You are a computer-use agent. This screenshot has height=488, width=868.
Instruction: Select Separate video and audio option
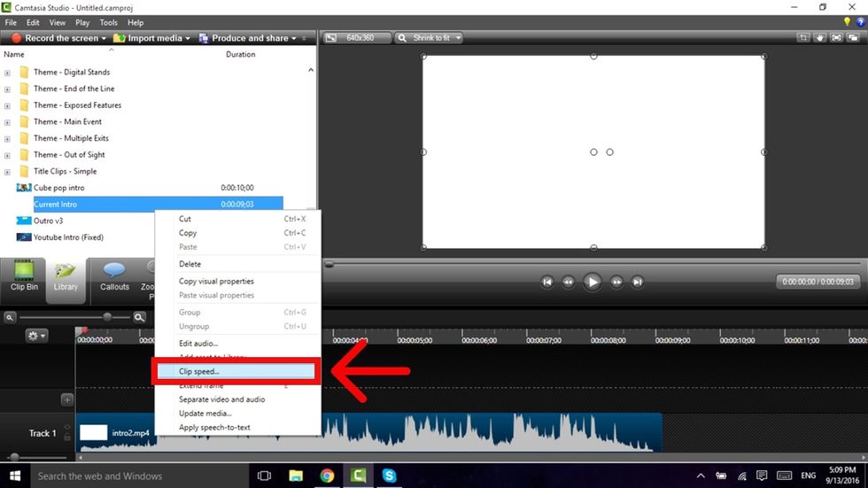click(x=221, y=399)
